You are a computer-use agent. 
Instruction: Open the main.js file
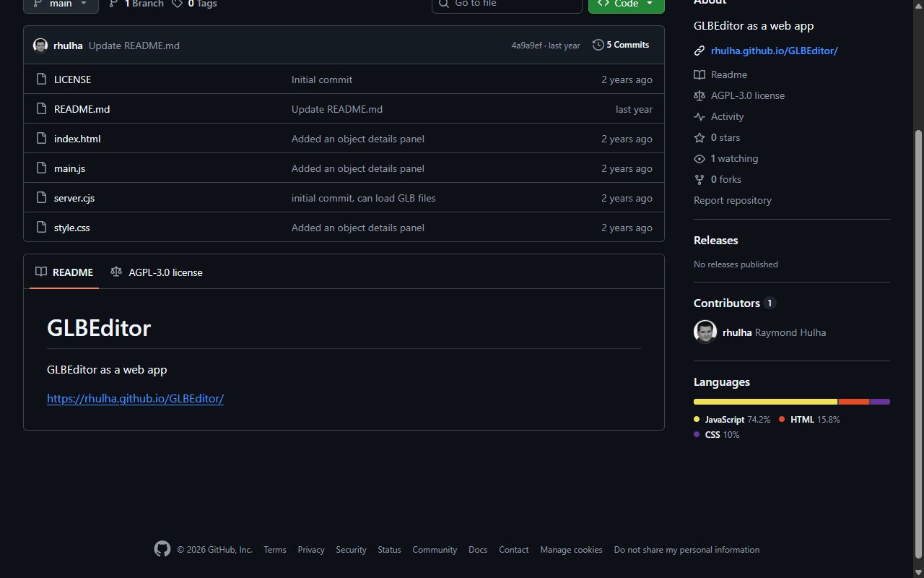pos(69,168)
